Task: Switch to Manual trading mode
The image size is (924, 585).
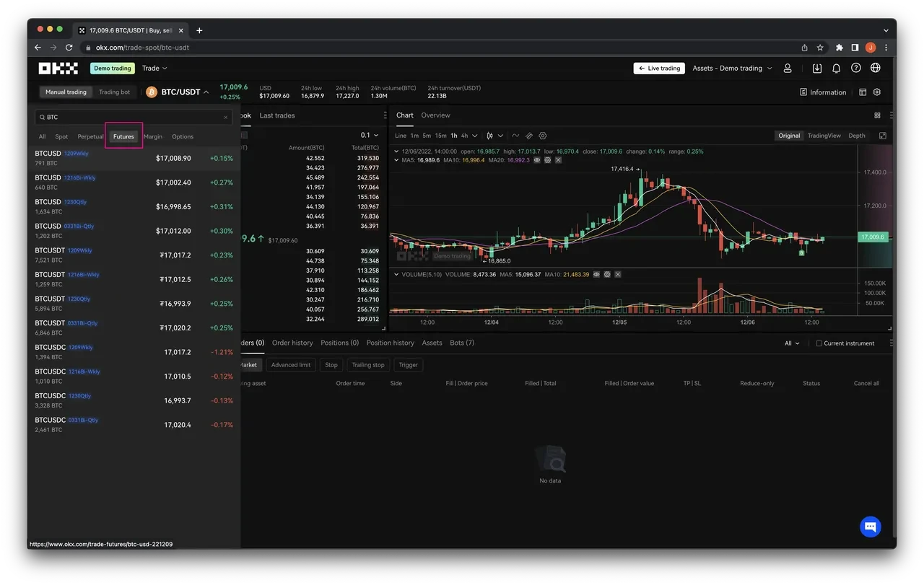Action: 66,92
